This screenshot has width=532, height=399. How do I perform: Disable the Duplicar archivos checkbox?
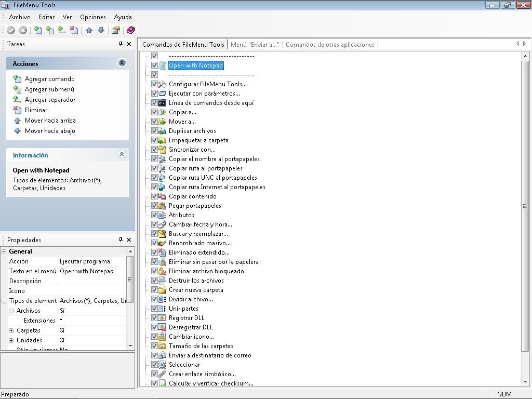(154, 130)
